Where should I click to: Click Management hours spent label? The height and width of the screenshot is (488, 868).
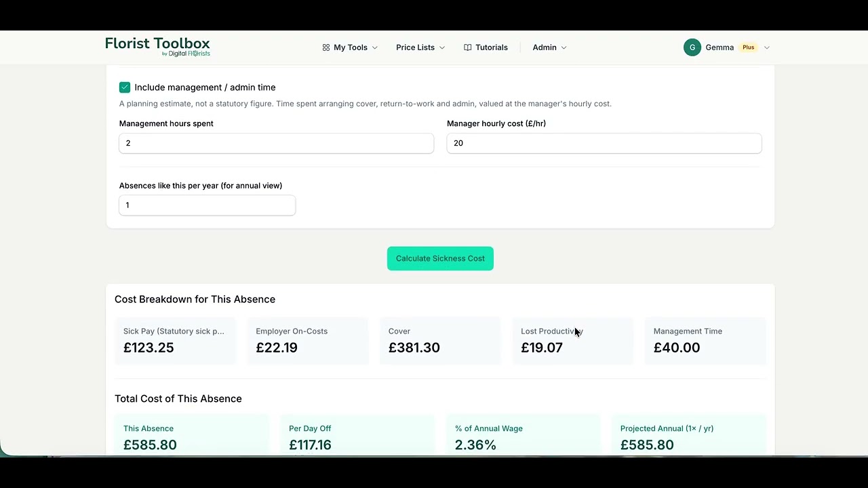166,123
